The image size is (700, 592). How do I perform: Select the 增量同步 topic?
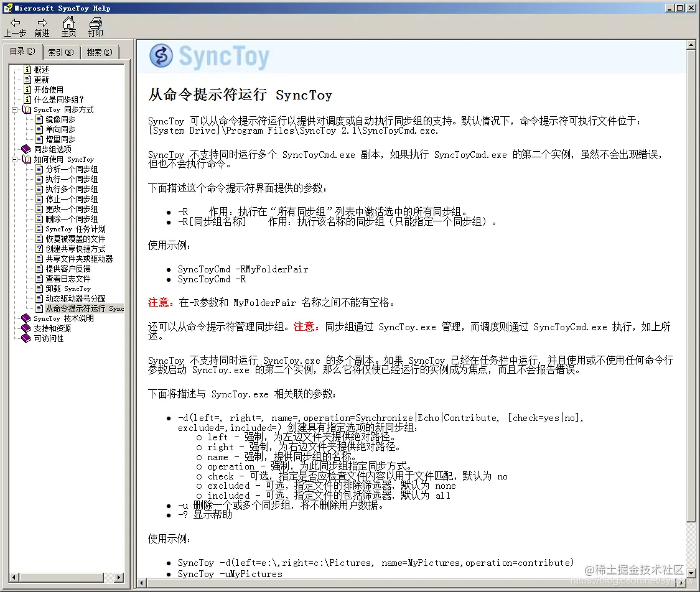60,139
